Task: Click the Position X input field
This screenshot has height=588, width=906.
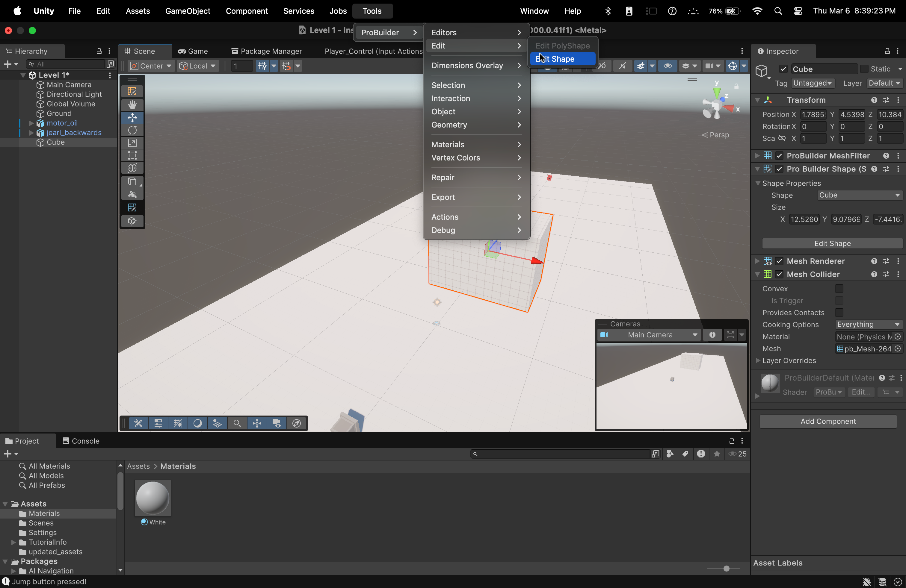Action: pos(813,114)
